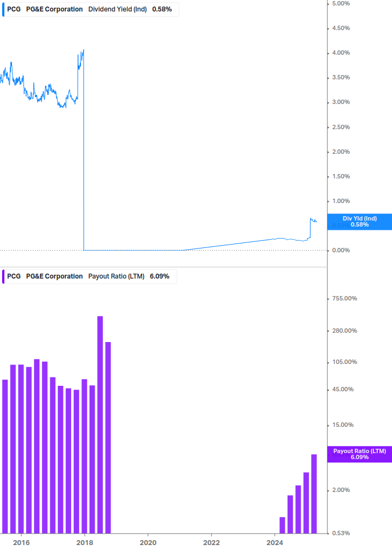Click the purple PCG series color bar
Image resolution: width=392 pixels, height=550 pixels.
3,276
